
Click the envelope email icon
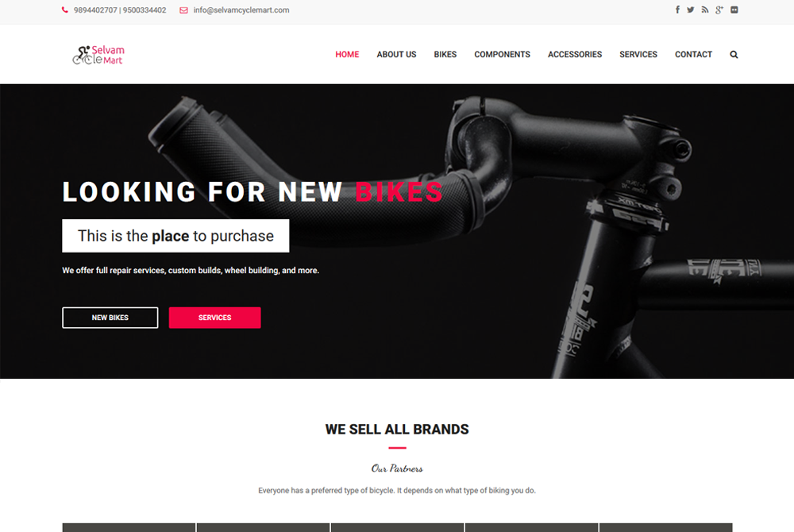tap(184, 10)
